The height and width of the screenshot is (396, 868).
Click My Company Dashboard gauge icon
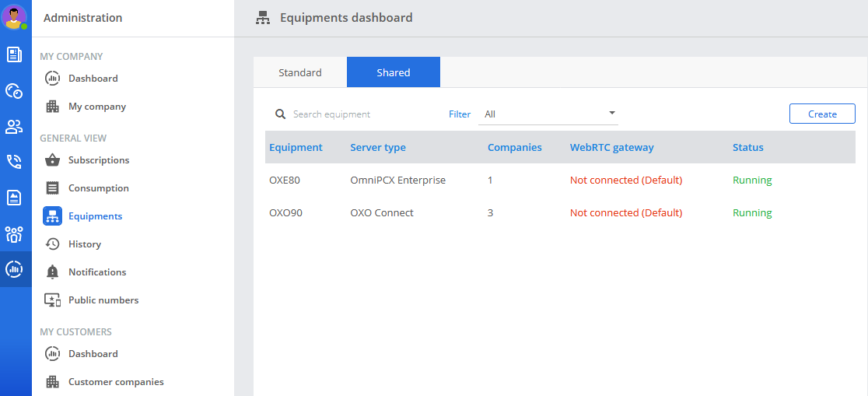click(53, 78)
